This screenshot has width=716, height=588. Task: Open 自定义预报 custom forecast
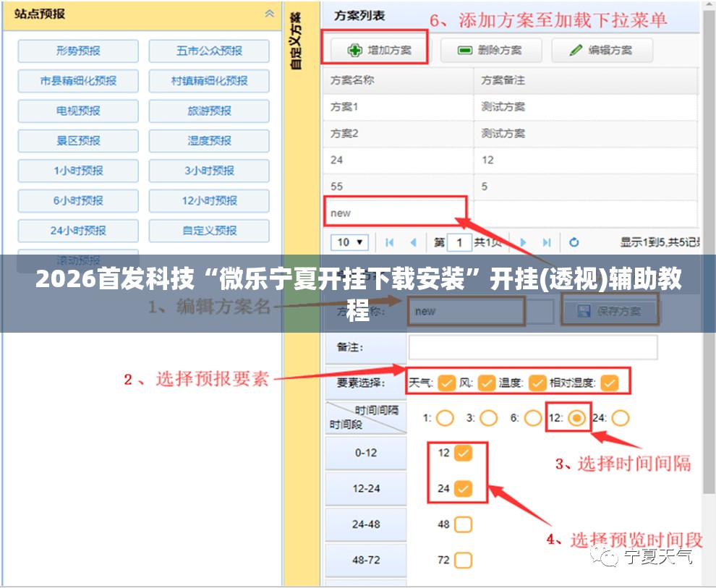click(x=209, y=231)
